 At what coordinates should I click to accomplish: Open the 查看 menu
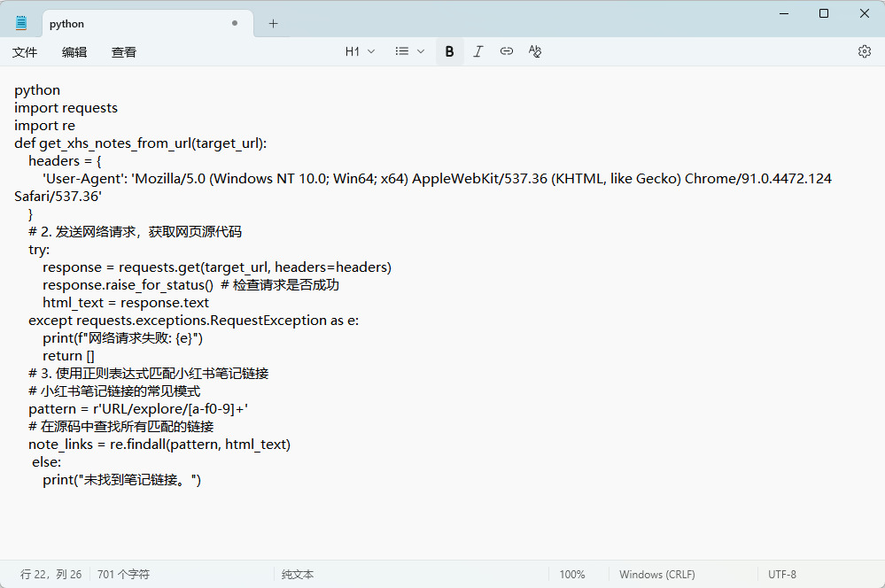[x=124, y=52]
